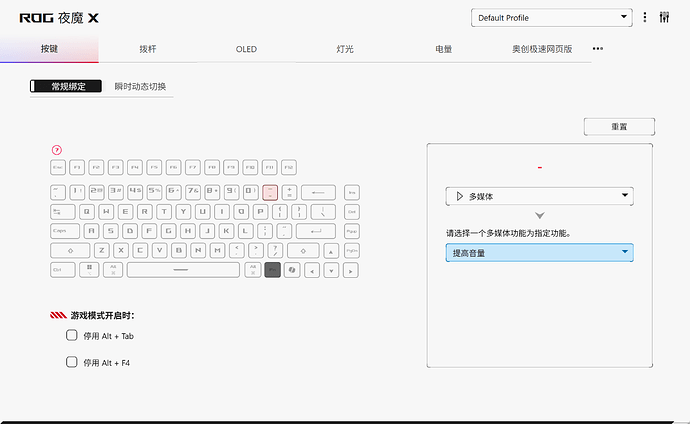The image size is (690, 424).
Task: Switch to the 灯光 tab
Action: (344, 49)
